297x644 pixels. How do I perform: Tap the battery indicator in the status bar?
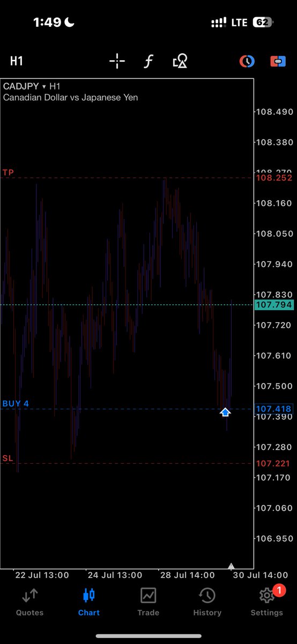tap(263, 23)
